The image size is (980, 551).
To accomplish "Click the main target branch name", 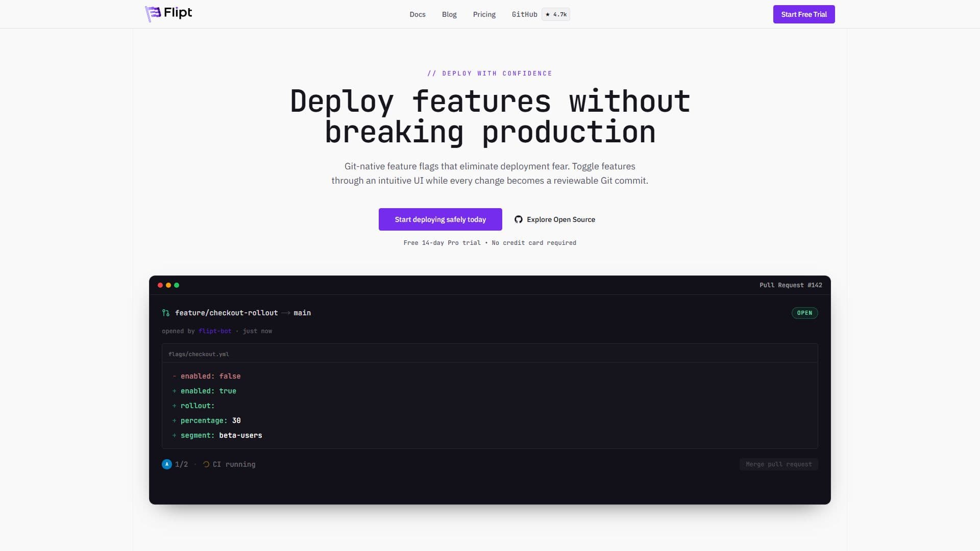I will click(x=302, y=313).
